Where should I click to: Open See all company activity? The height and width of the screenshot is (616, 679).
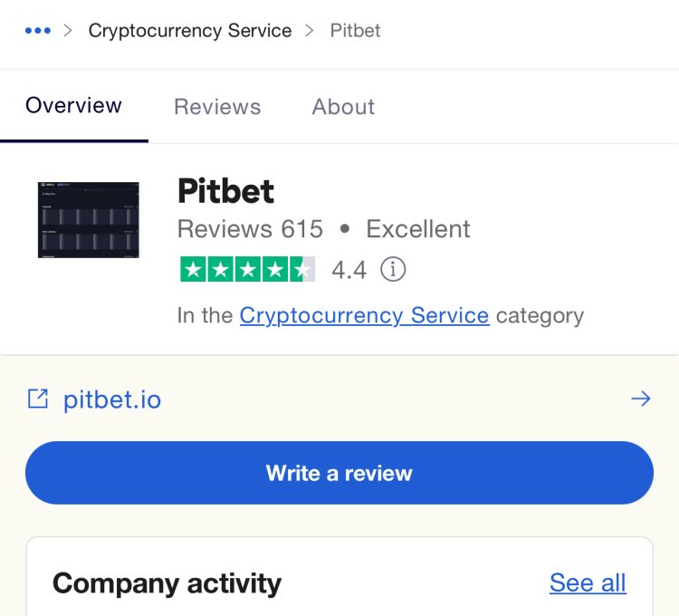point(588,582)
